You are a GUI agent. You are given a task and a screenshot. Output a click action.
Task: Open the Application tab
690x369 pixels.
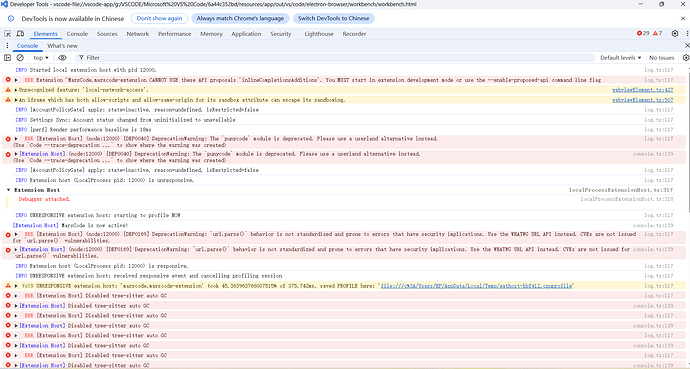tap(246, 34)
